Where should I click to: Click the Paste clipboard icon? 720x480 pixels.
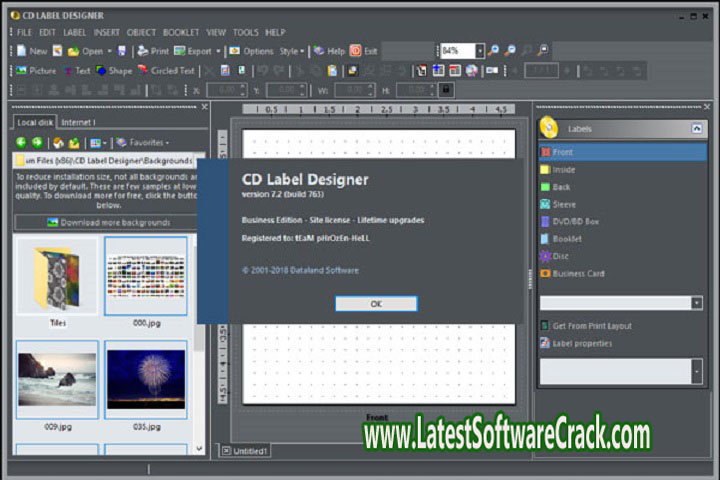click(332, 71)
